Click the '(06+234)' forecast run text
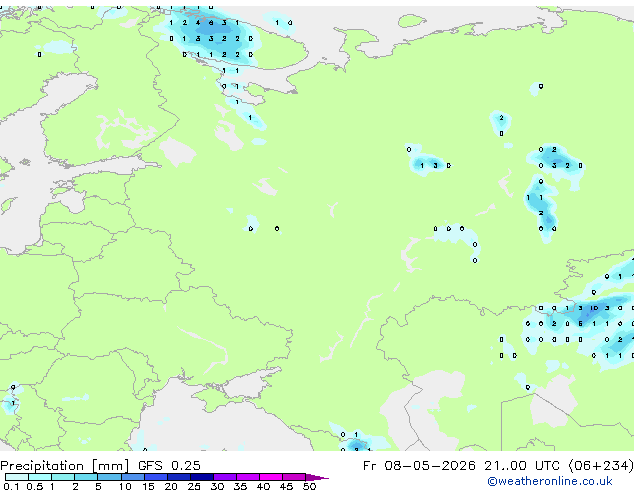Screen dimensions: 634x490 pyautogui.click(x=601, y=465)
